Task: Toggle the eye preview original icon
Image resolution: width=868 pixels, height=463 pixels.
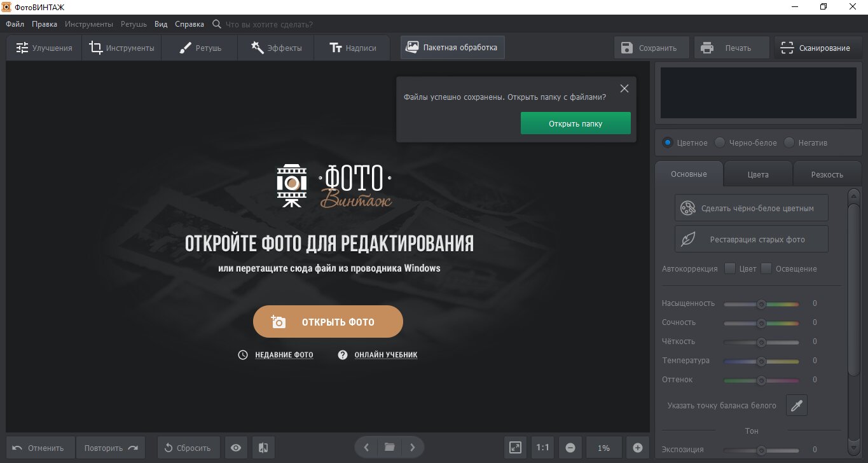Action: coord(236,448)
